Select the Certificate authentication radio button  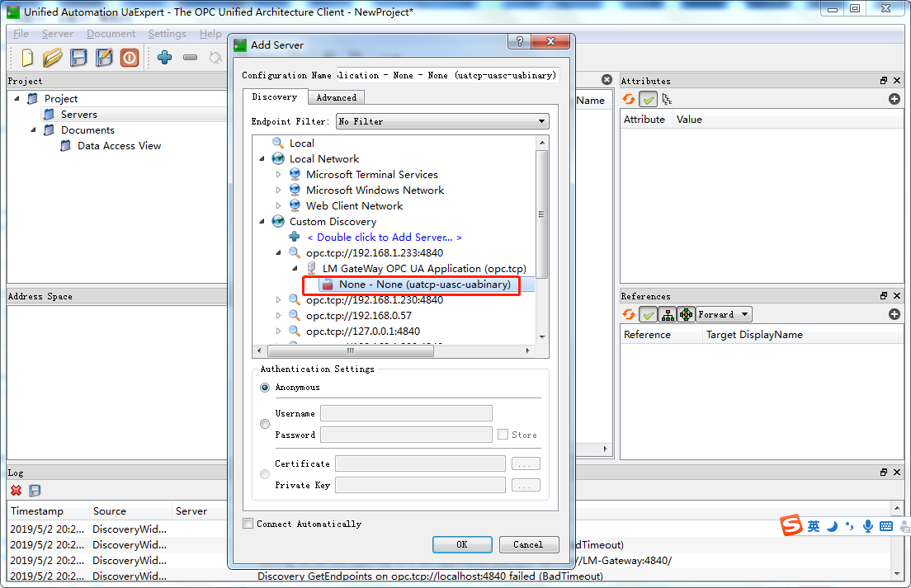(x=265, y=474)
